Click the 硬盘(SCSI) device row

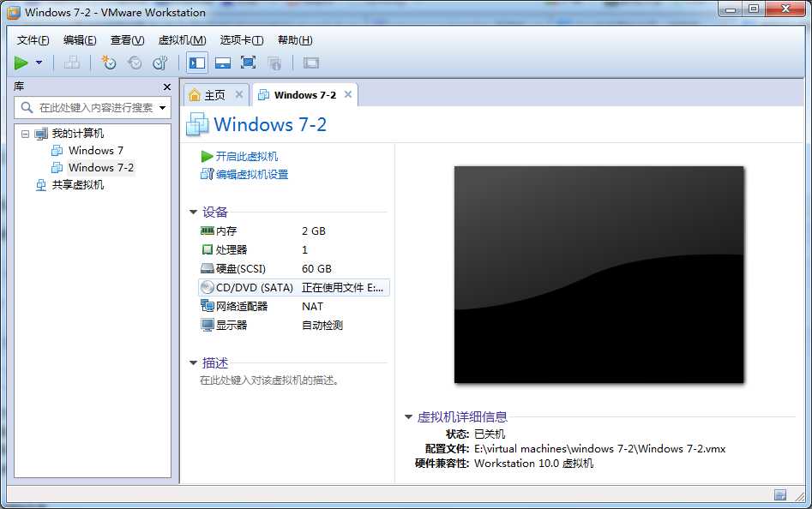pyautogui.click(x=293, y=268)
